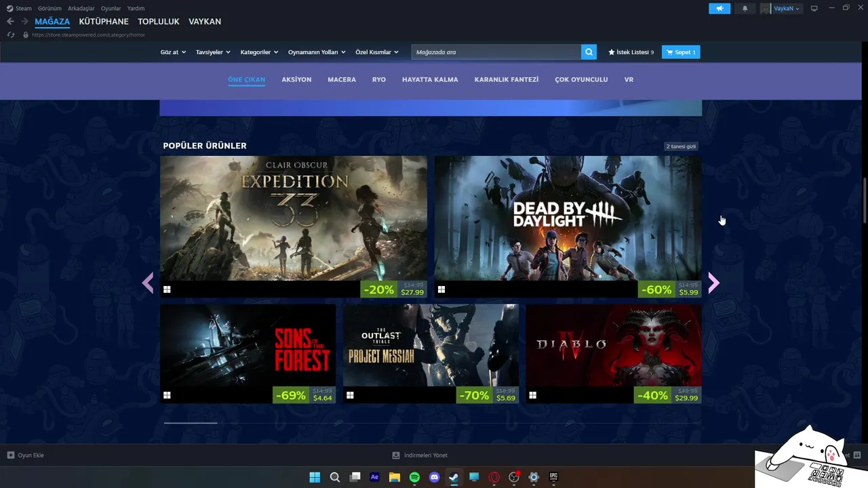Click the Steam taskbar icon
Viewport: 868px width, 488px height.
(454, 477)
